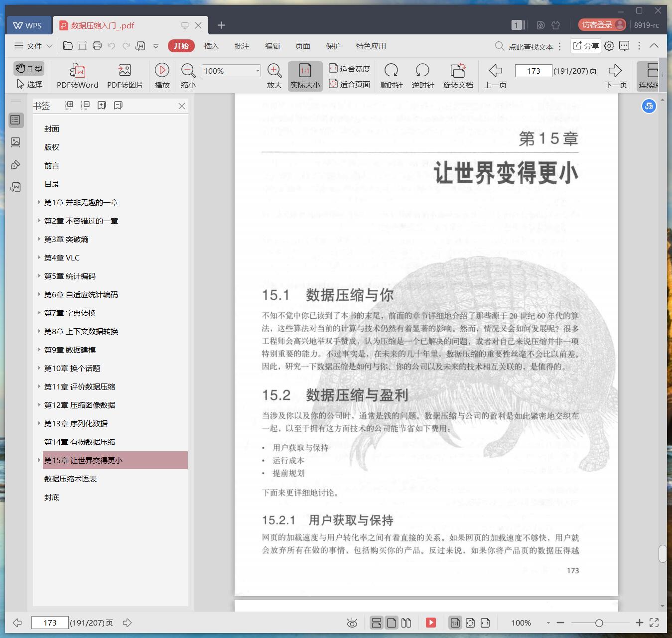
Task: Rotate page counterclockwise (逆时针)
Action: tap(423, 76)
